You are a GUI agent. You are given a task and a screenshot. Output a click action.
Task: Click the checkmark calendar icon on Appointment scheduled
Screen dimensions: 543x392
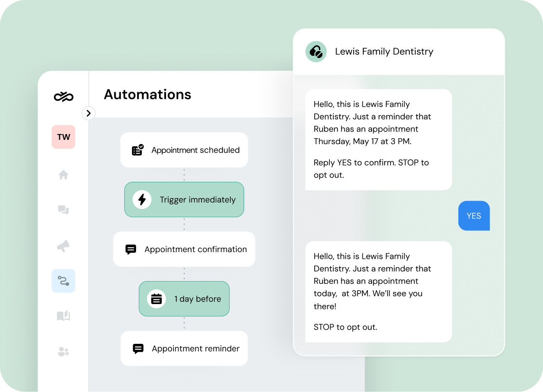click(x=137, y=150)
